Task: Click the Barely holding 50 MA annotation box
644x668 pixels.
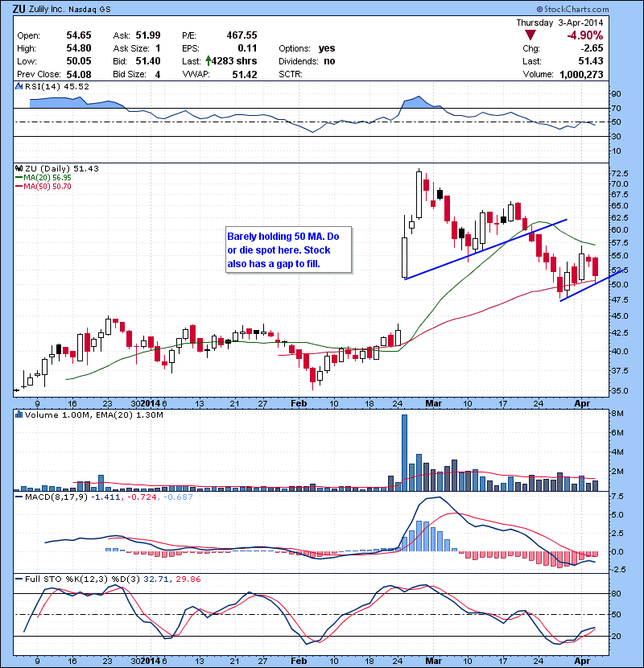Action: (x=288, y=249)
